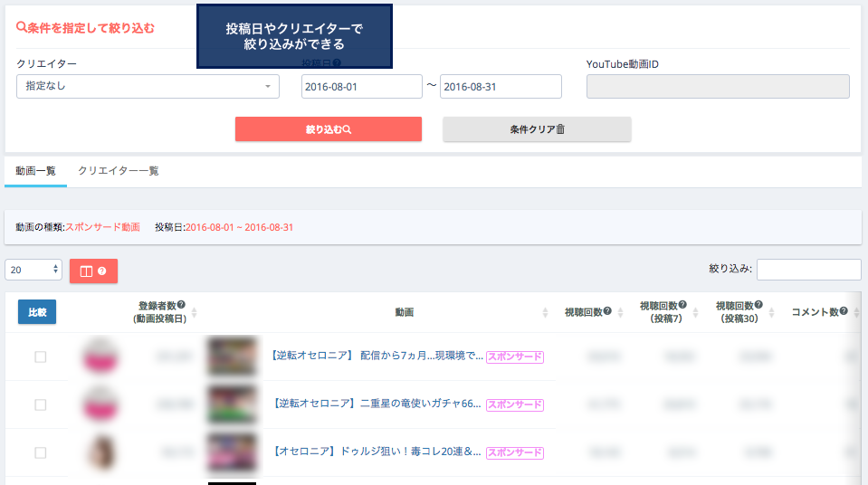Open red column display settings button
The height and width of the screenshot is (485, 868).
(93, 271)
